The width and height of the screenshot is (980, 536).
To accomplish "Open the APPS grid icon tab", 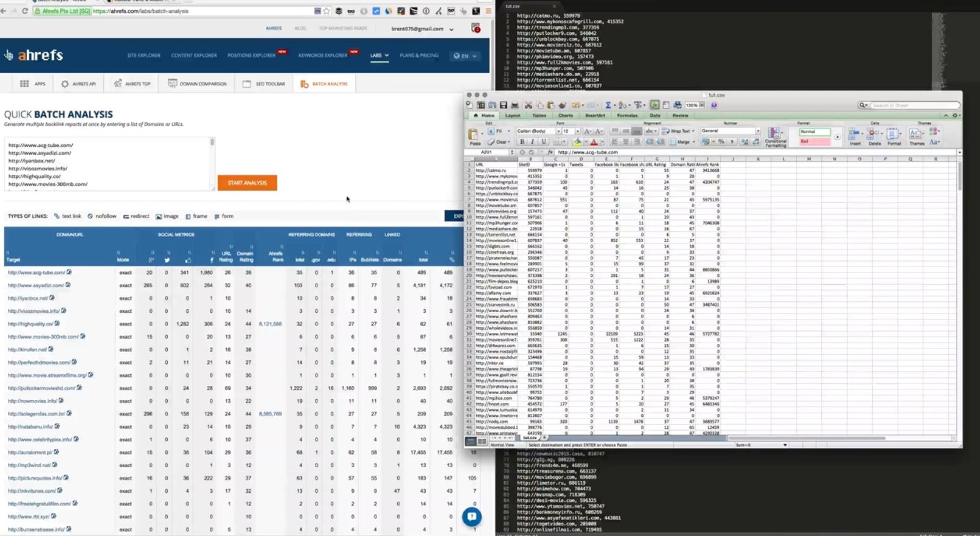I will [32, 84].
